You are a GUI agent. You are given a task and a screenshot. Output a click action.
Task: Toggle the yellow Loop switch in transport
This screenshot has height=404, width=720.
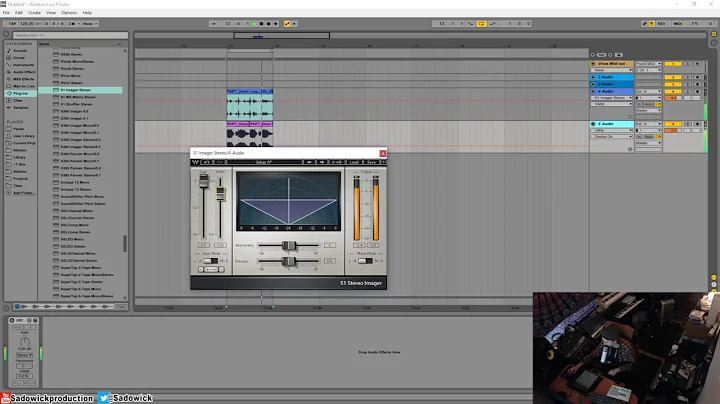(481, 23)
